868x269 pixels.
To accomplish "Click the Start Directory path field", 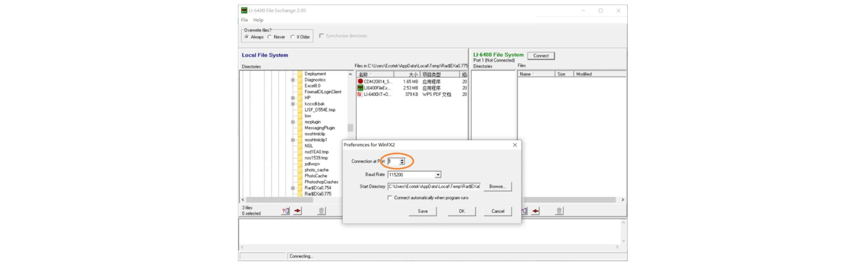I will click(434, 187).
